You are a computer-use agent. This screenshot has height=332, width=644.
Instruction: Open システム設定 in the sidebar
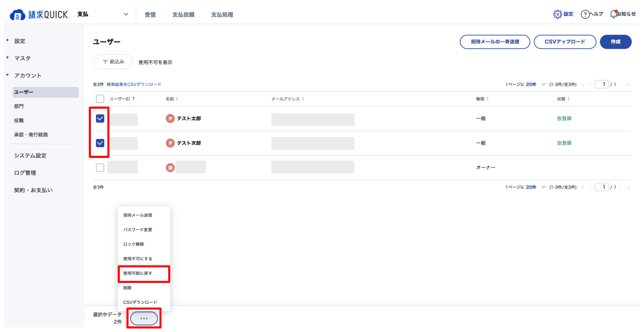30,155
